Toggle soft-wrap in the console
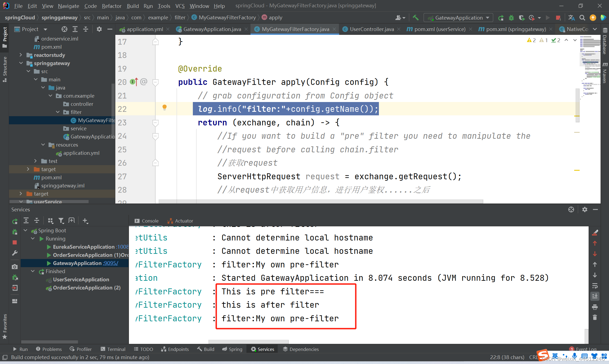 595,286
